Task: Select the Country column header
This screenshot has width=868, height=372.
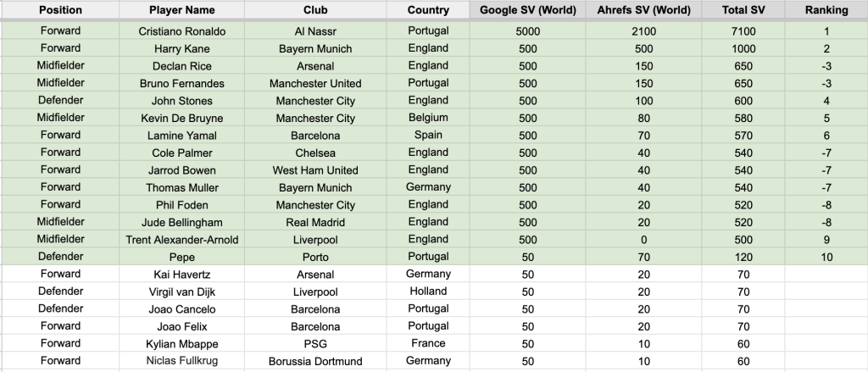Action: point(428,10)
